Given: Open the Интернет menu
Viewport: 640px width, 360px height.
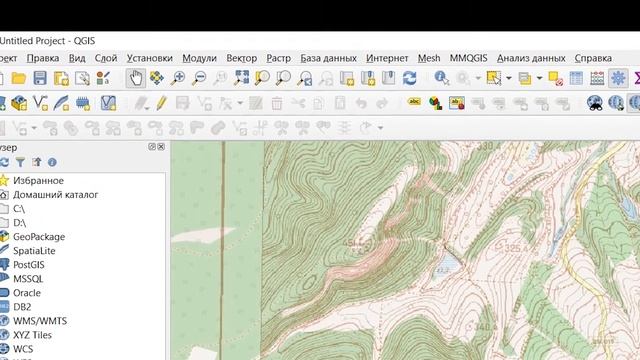Looking at the screenshot, I should pos(387,58).
